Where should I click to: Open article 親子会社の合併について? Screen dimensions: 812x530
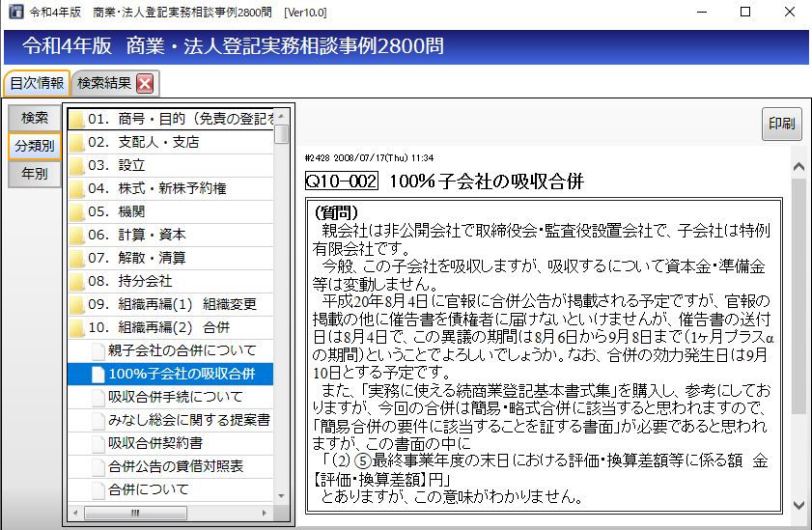click(182, 350)
